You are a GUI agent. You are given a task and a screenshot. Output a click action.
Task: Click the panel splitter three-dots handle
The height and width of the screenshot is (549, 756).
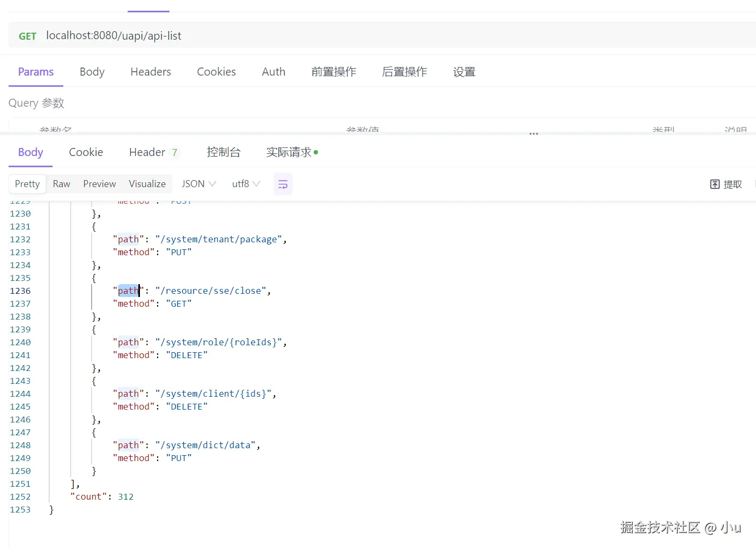click(533, 133)
